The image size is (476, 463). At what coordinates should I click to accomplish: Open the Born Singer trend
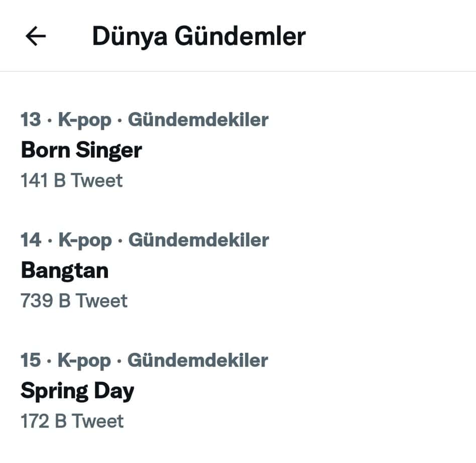click(81, 150)
